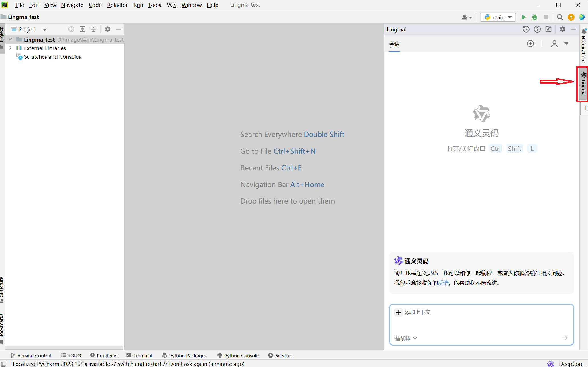Start debugging with the bug icon
The width and height of the screenshot is (588, 367).
(535, 17)
